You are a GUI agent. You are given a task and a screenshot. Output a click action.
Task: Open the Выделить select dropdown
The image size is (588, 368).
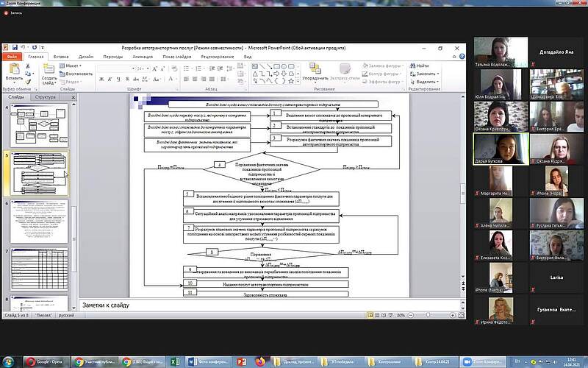point(425,82)
